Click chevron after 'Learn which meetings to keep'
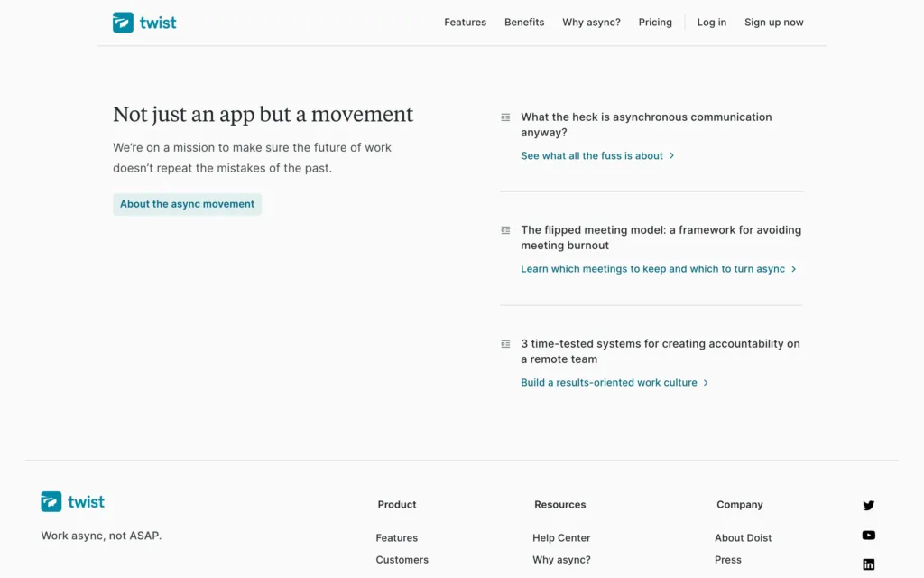 pos(794,269)
